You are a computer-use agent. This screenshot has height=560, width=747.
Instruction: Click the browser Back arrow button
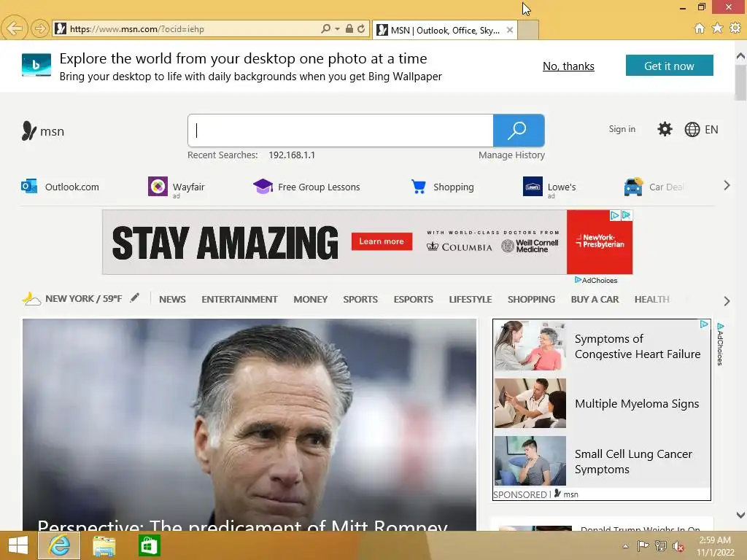click(15, 28)
